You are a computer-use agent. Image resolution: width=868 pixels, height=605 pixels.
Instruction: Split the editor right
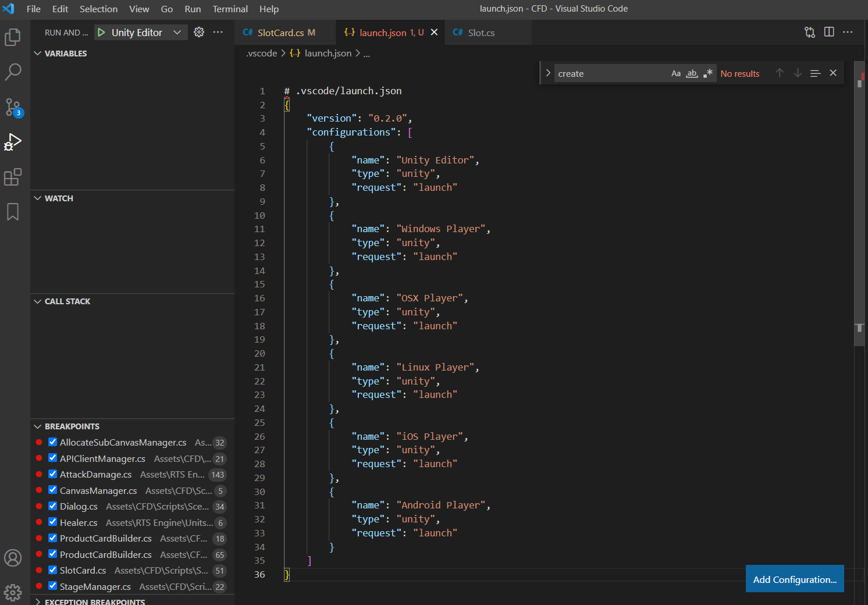(829, 32)
